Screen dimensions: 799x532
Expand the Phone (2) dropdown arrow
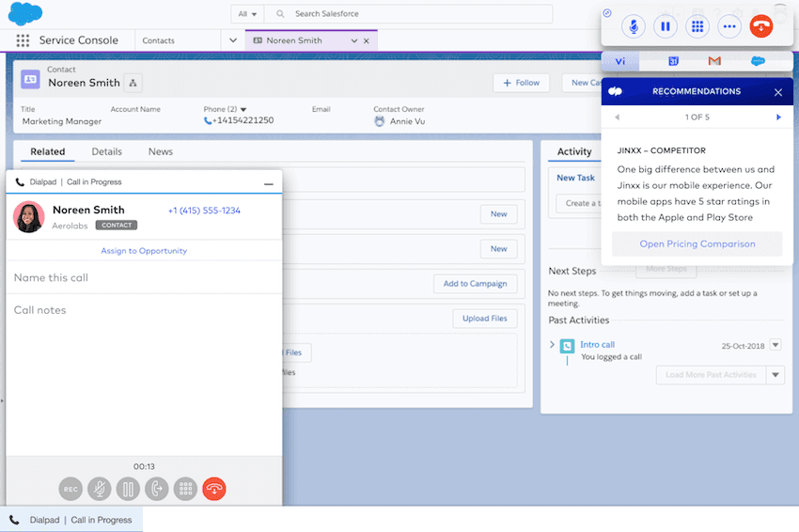click(x=243, y=109)
